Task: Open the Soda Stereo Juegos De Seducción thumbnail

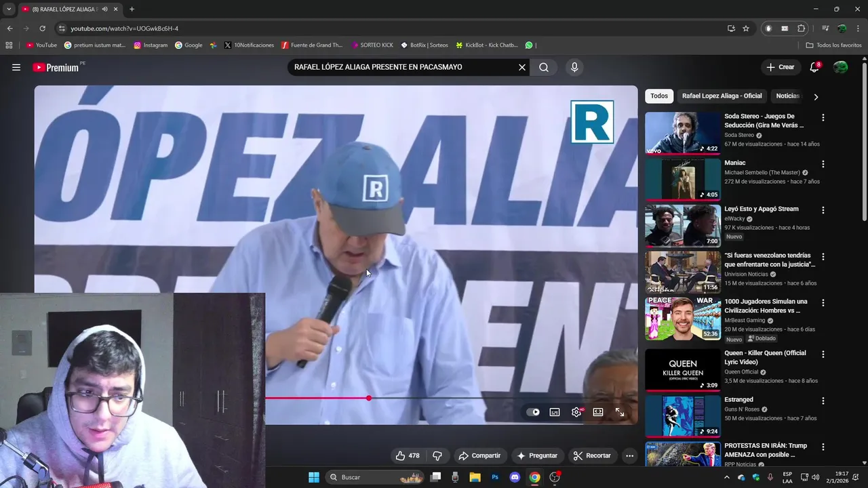Action: click(x=683, y=133)
